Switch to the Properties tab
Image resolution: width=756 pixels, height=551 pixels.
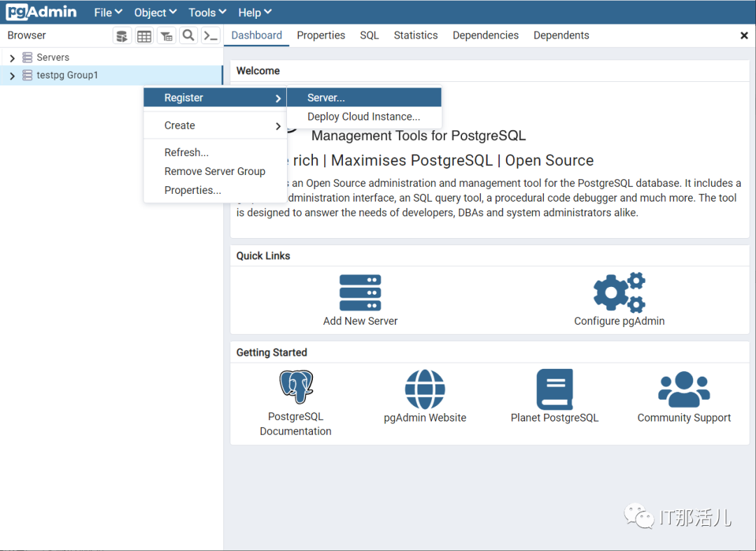tap(321, 35)
